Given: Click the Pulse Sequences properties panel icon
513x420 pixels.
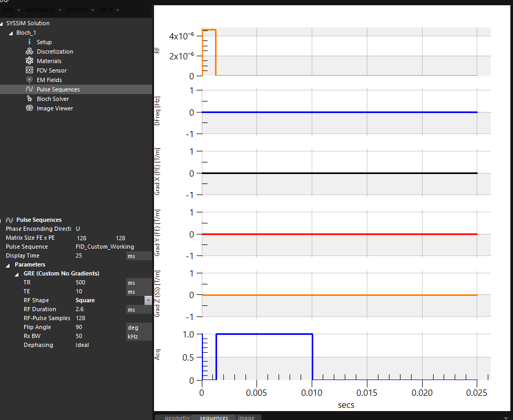Looking at the screenshot, I should (9, 220).
